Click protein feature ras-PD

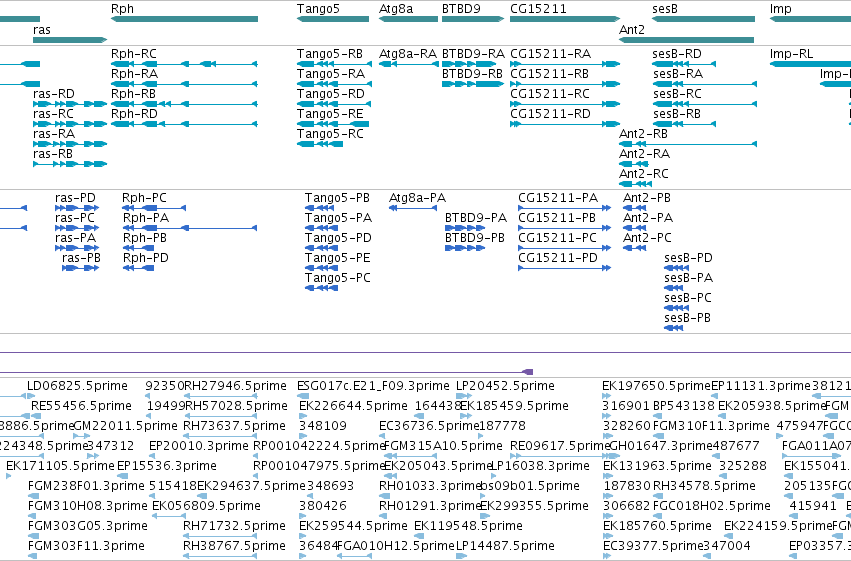click(x=77, y=208)
